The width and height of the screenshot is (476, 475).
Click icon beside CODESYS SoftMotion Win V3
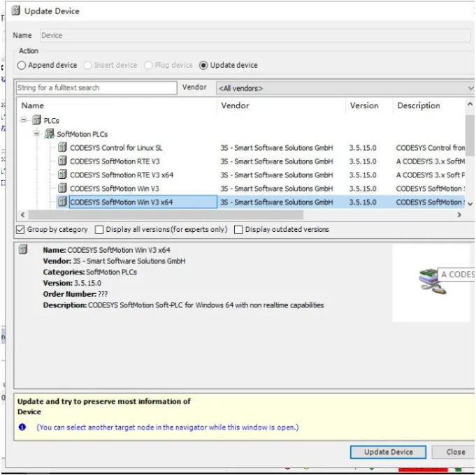pyautogui.click(x=62, y=189)
